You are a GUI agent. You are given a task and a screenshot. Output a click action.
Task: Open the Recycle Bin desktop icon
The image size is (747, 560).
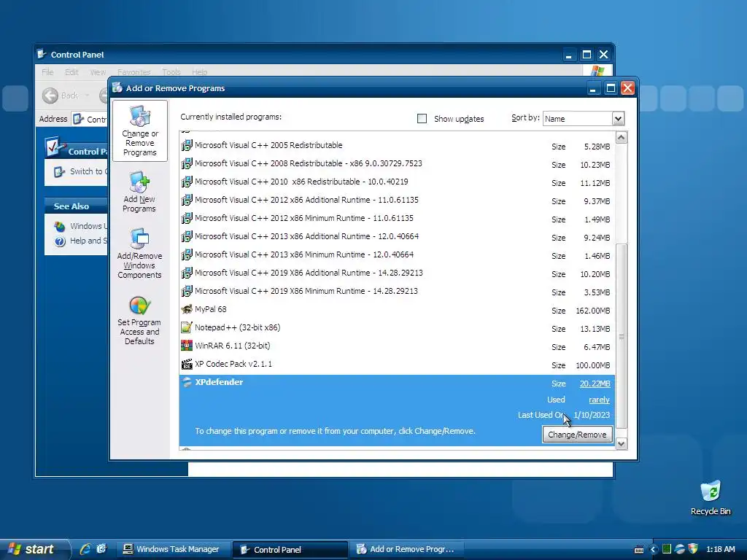point(711,498)
